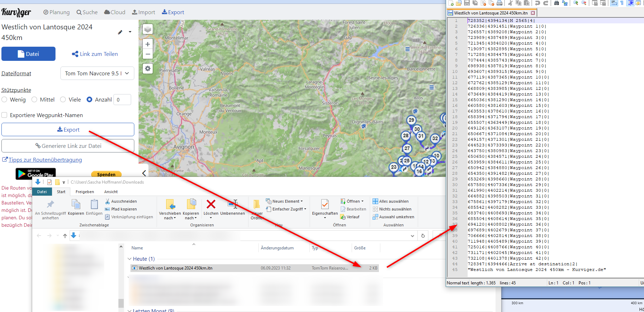The width and height of the screenshot is (644, 312).
Task: Open the map layers selector
Action: coord(148,29)
